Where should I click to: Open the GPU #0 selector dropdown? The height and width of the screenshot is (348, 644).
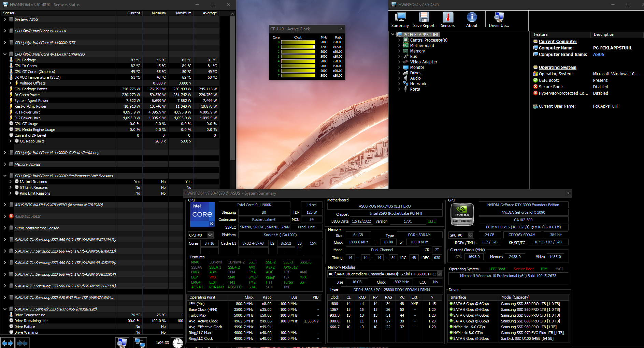click(470, 235)
